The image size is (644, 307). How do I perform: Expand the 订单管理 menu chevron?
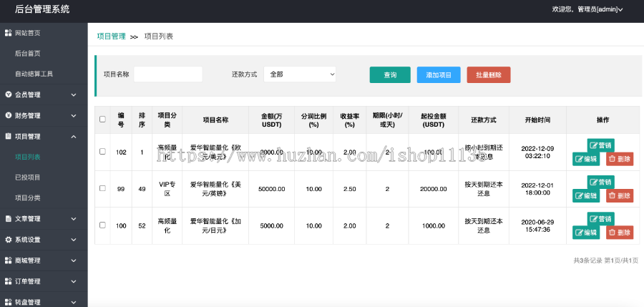tap(74, 281)
